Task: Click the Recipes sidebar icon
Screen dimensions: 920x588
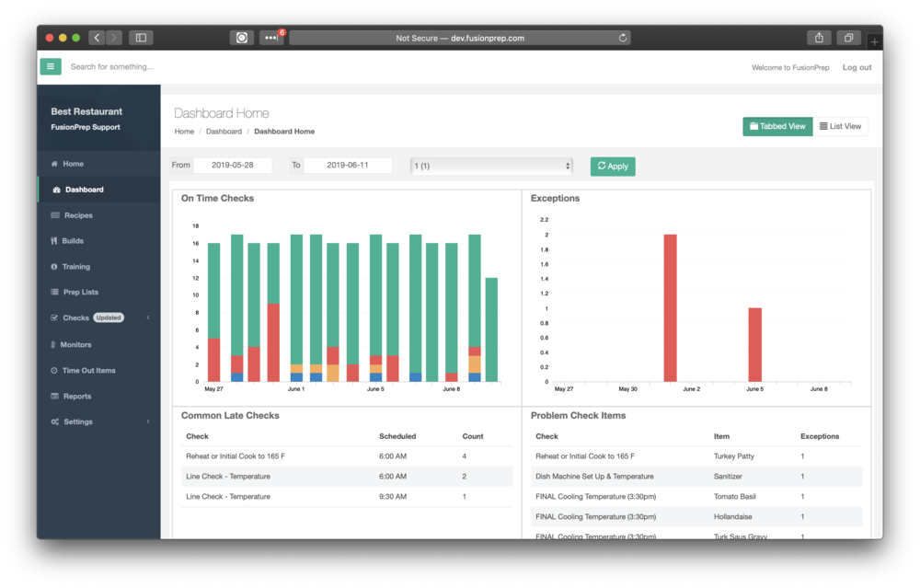Action: coord(54,215)
